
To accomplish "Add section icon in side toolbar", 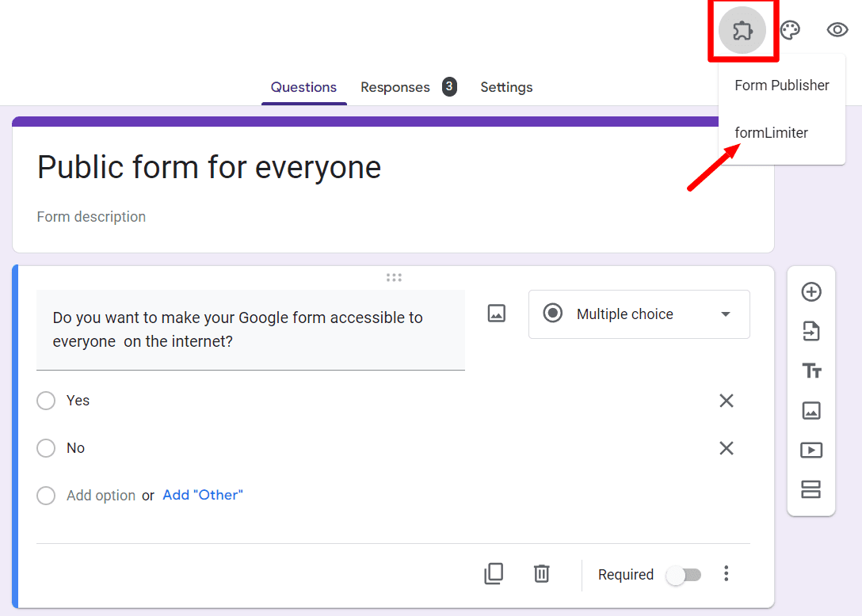I will click(x=811, y=489).
